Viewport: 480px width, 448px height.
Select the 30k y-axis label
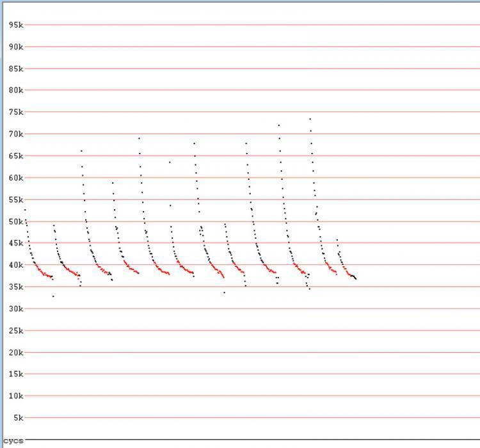click(x=16, y=308)
